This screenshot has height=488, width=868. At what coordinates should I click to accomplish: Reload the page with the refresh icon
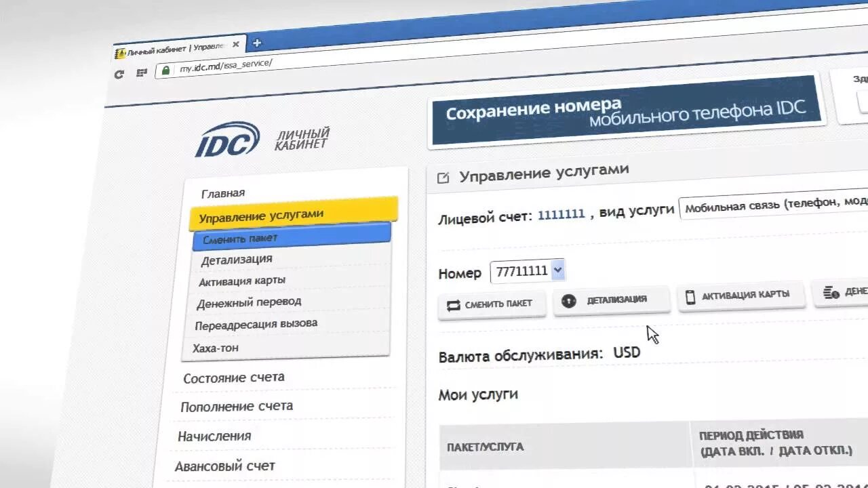pos(119,74)
